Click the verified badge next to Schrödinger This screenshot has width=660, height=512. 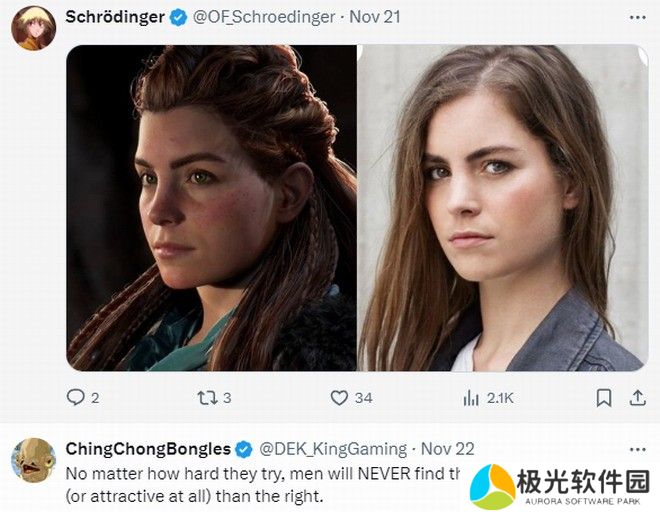click(180, 16)
